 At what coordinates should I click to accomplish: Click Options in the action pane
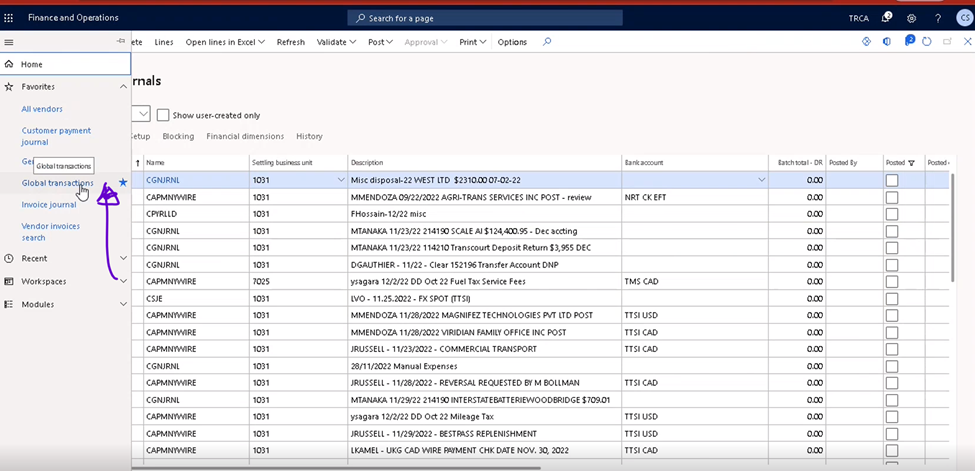point(512,42)
